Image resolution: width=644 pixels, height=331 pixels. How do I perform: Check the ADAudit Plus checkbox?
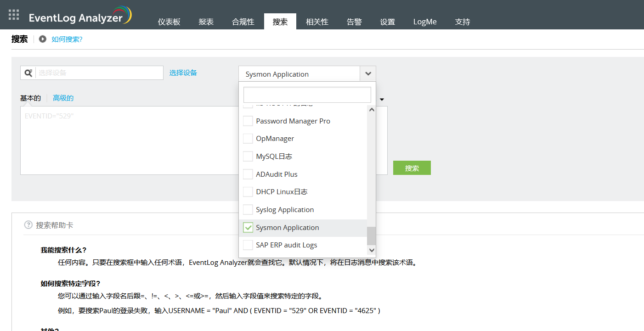pyautogui.click(x=248, y=174)
